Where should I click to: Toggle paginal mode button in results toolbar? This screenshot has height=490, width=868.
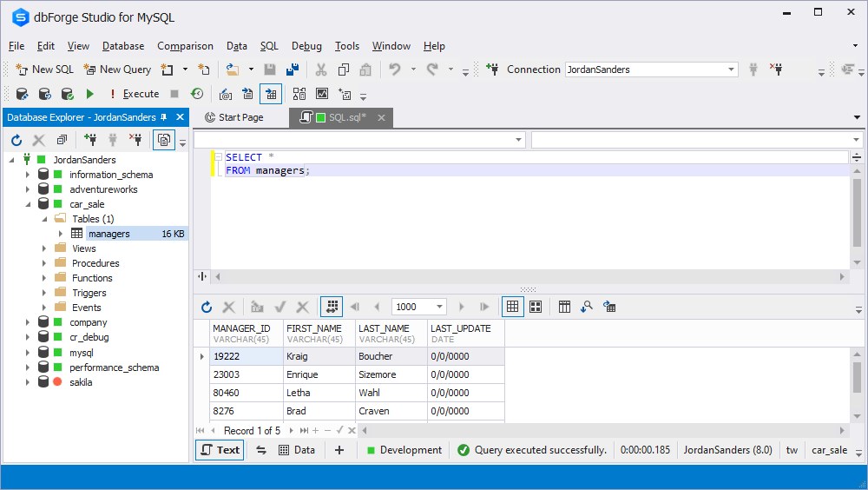[x=332, y=307]
